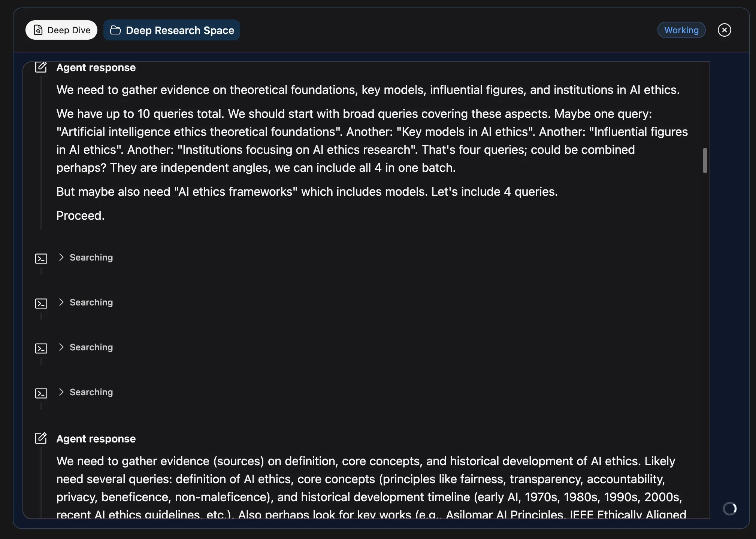Screen dimensions: 756x539
Task: Click the document icon in Deep Dive tab
Action: pyautogui.click(x=38, y=30)
